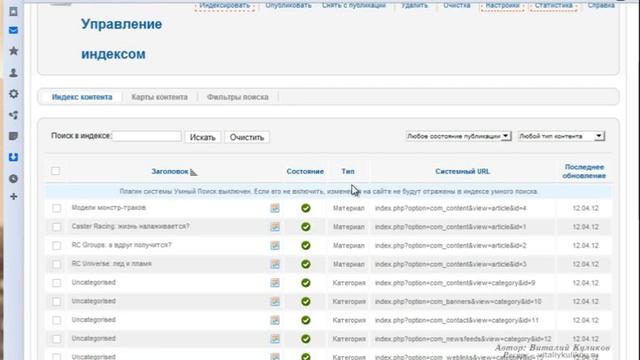This screenshot has width=640, height=360.
Task: Click the blue download sidebar icon
Action: [13, 157]
